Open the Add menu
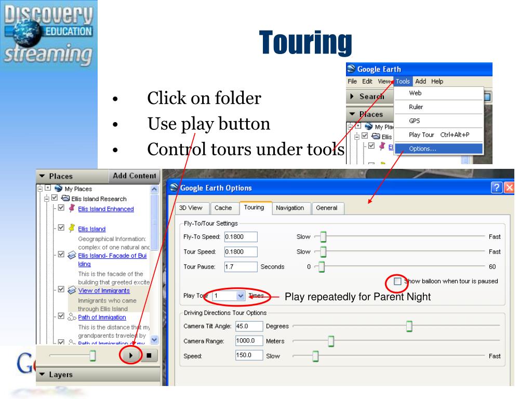Screen dimensions: 532x399 pos(420,82)
